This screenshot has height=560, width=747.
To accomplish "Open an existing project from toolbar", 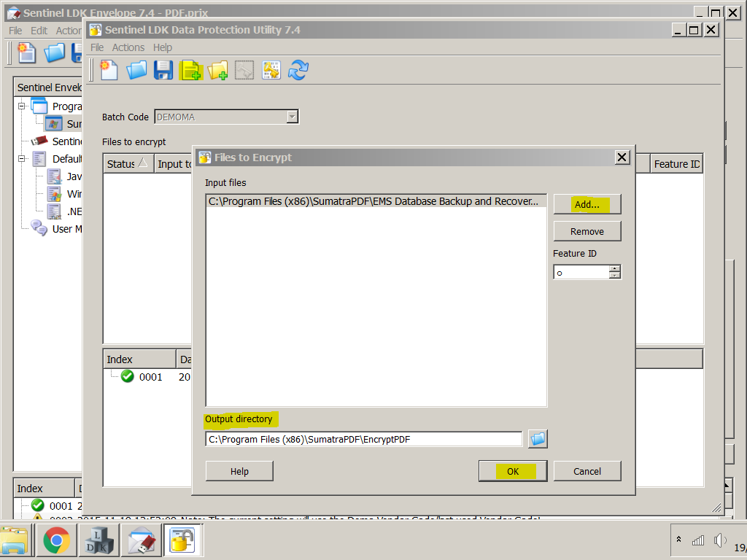I will (x=136, y=70).
